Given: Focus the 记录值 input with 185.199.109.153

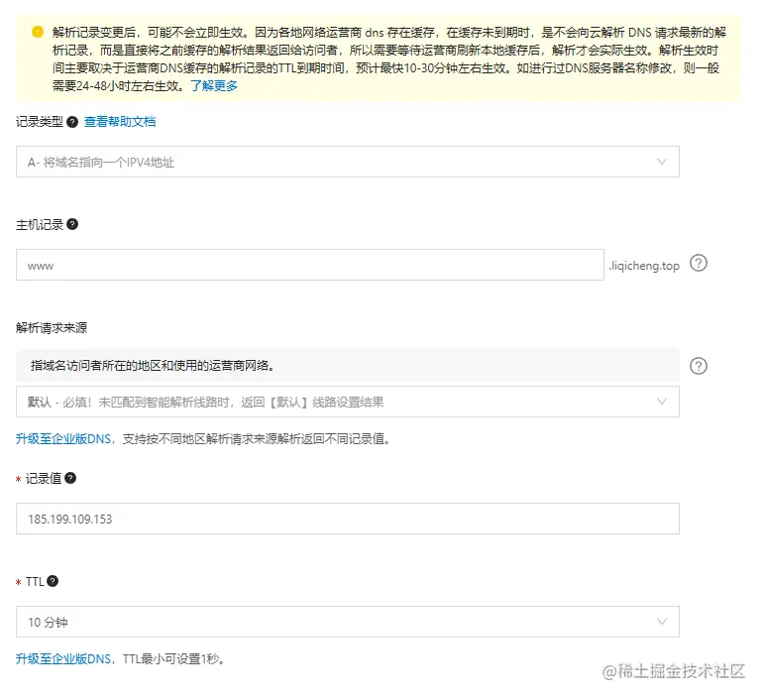Looking at the screenshot, I should [348, 519].
